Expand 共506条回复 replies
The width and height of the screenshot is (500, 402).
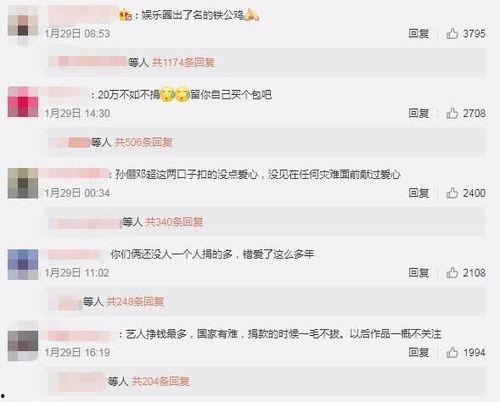pos(144,142)
